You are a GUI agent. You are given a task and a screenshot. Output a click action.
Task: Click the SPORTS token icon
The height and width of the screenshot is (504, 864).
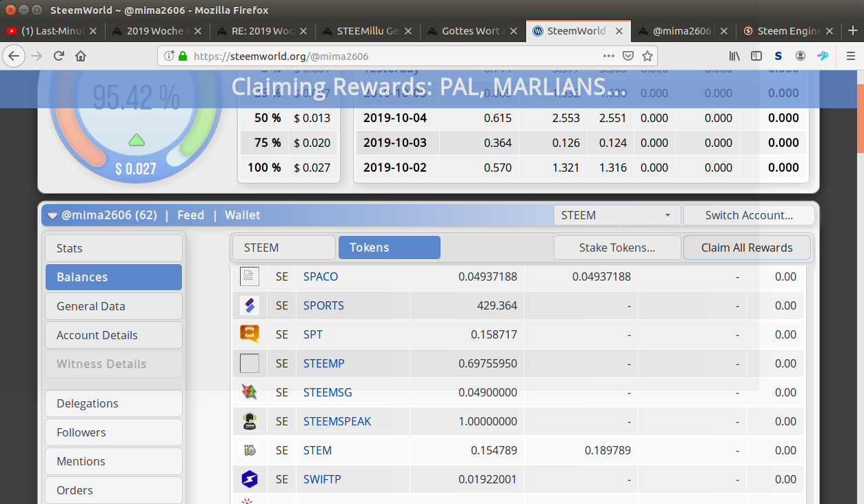pos(249,305)
